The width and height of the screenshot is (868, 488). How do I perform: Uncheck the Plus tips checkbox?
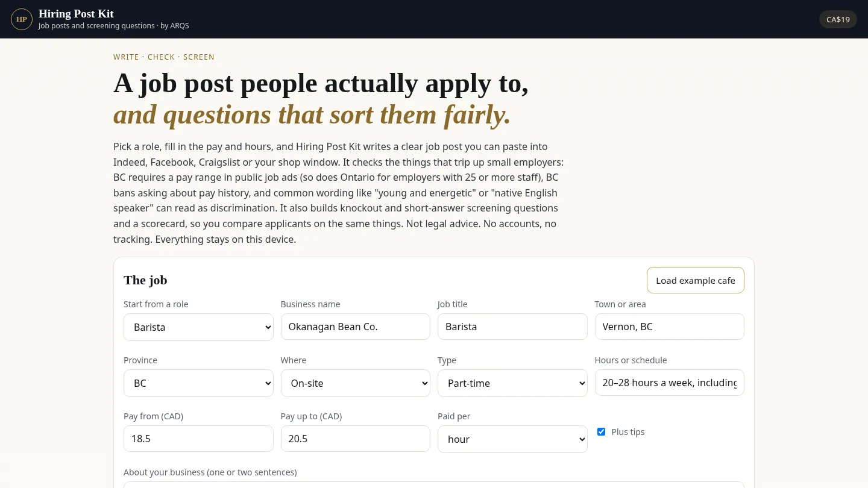coord(601,432)
